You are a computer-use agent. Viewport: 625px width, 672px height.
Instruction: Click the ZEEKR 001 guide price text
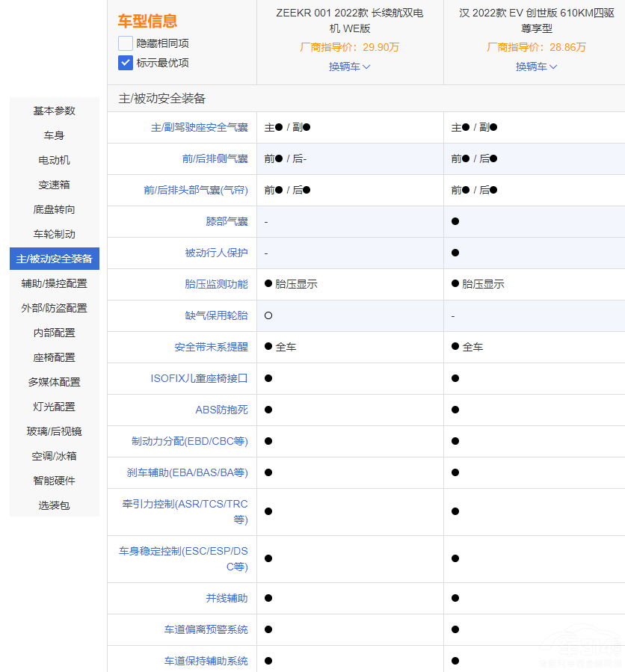click(x=349, y=47)
